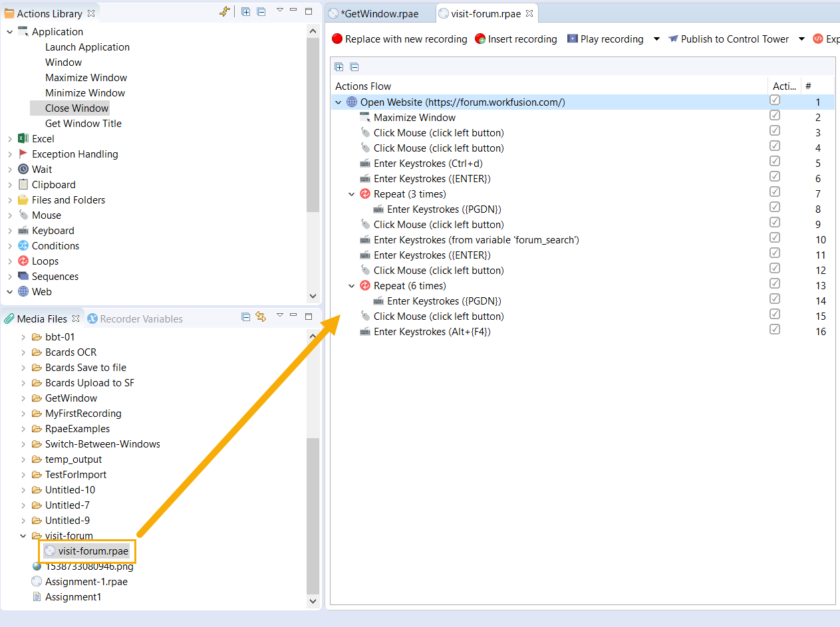Select the Close Window action

click(x=76, y=108)
